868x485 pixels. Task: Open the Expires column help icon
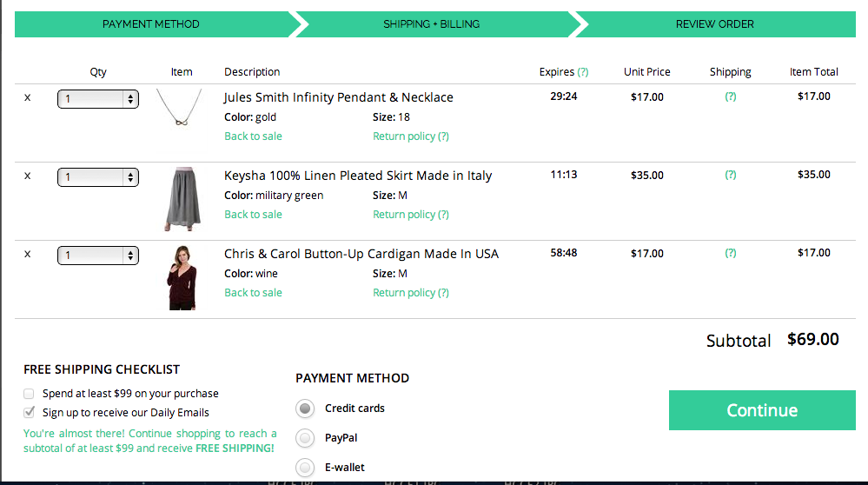(x=582, y=72)
